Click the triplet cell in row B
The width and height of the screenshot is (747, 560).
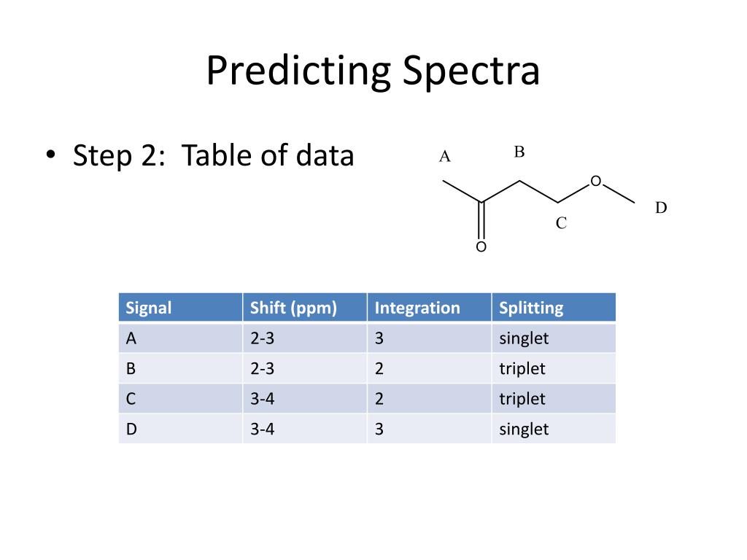tap(554, 368)
